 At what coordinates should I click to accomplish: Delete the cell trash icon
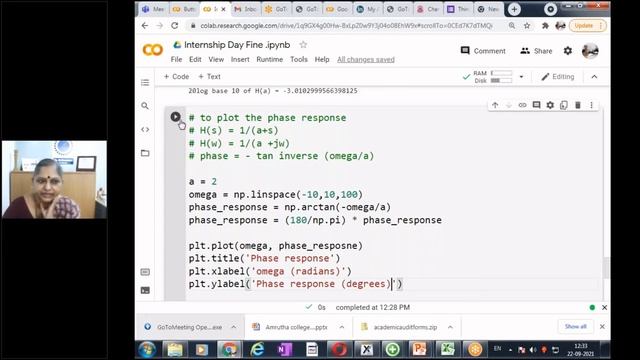(x=578, y=105)
